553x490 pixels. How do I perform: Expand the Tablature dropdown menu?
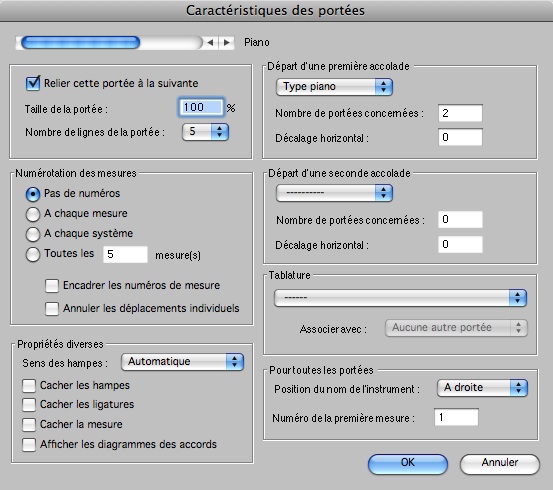400,298
